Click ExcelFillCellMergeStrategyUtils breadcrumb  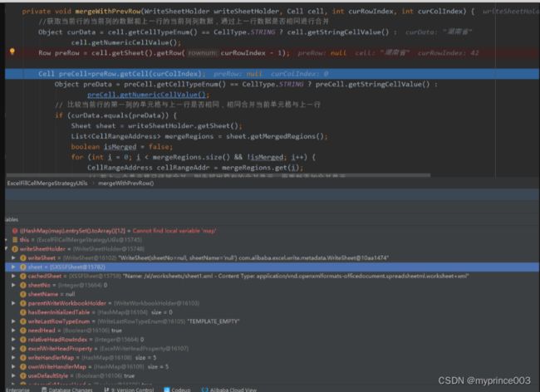tap(47, 183)
